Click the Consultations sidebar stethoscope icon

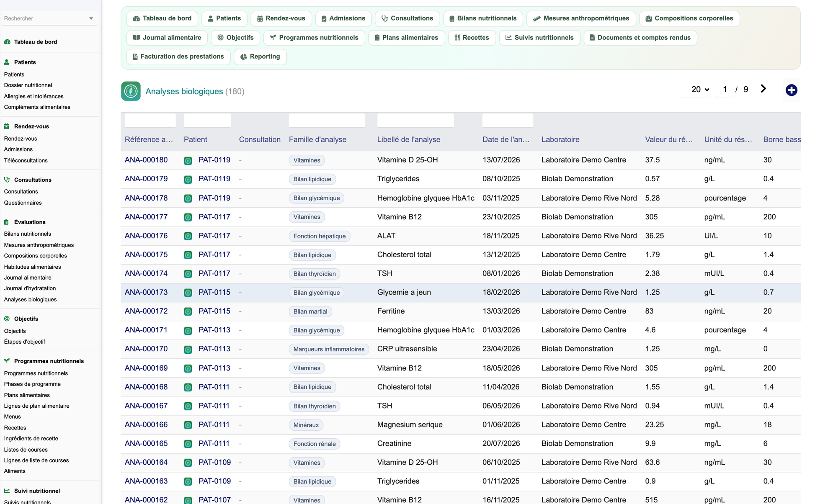pos(7,180)
